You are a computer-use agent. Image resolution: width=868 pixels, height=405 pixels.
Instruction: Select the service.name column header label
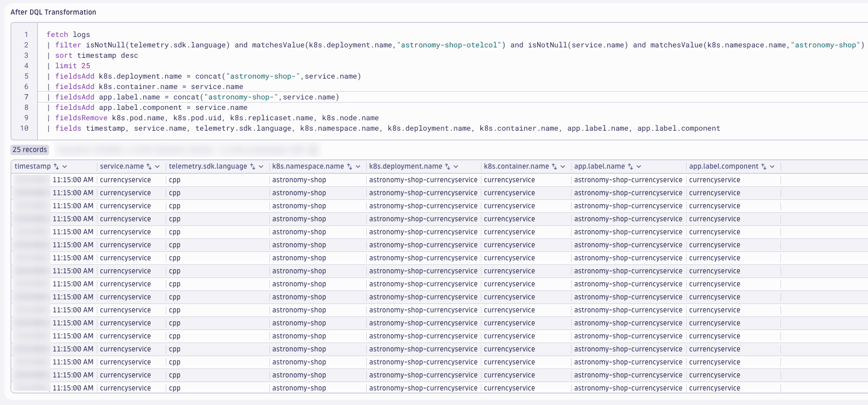[122, 167]
